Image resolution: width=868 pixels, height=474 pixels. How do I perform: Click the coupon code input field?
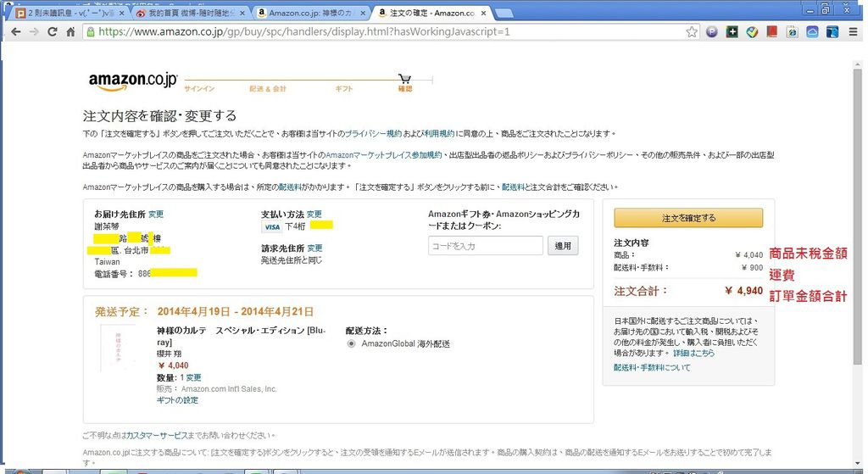point(486,246)
